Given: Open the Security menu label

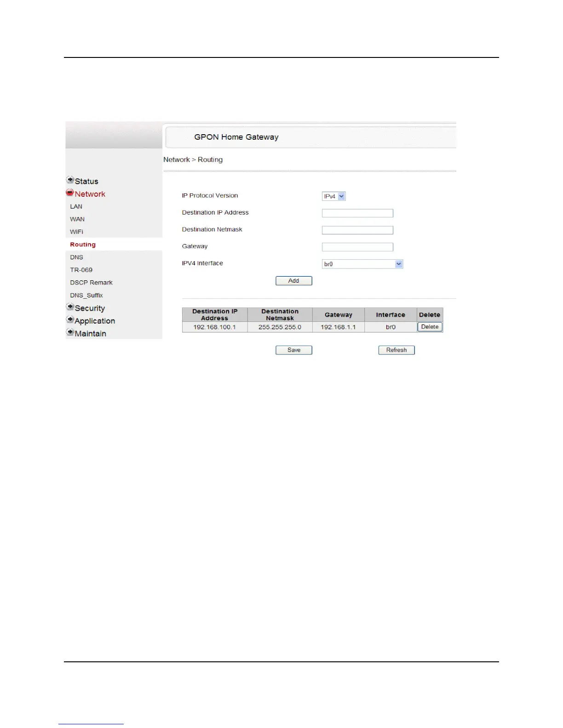Looking at the screenshot, I should pyautogui.click(x=90, y=308).
